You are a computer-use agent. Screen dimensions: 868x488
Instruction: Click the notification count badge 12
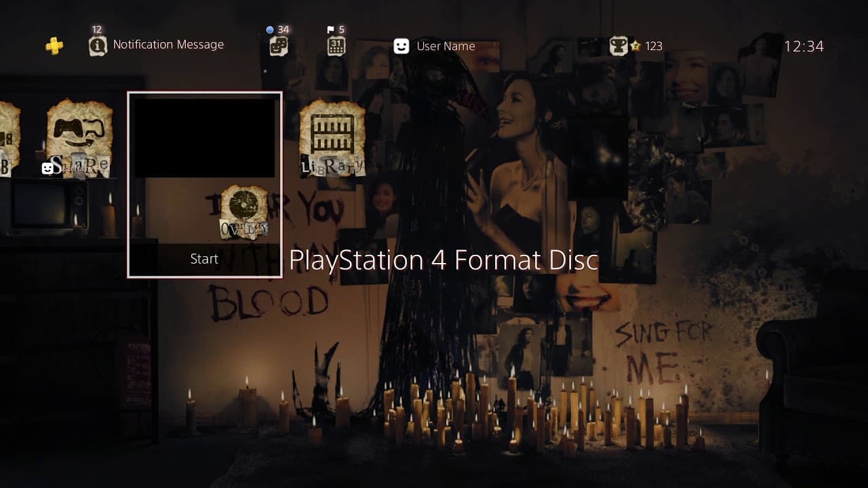[x=97, y=29]
